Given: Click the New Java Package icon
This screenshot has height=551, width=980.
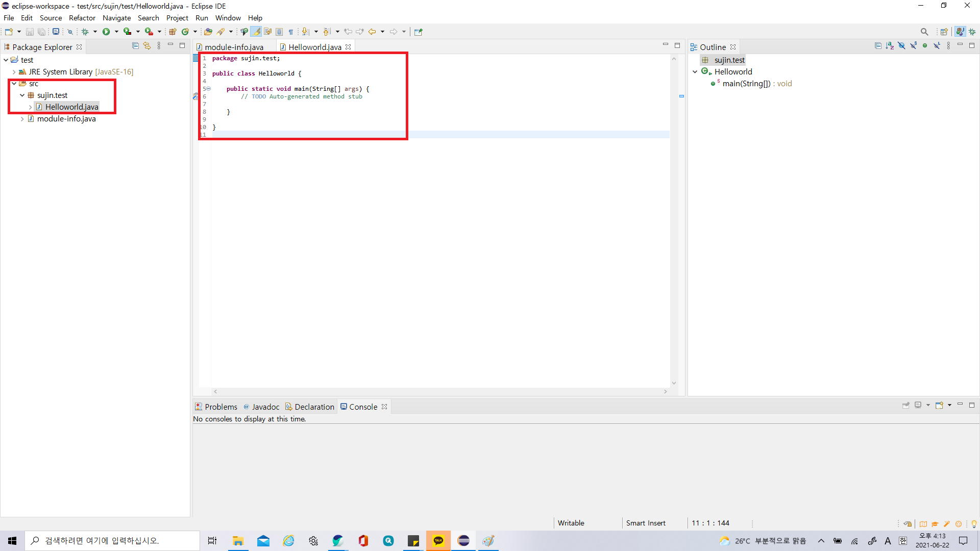Looking at the screenshot, I should click(173, 32).
